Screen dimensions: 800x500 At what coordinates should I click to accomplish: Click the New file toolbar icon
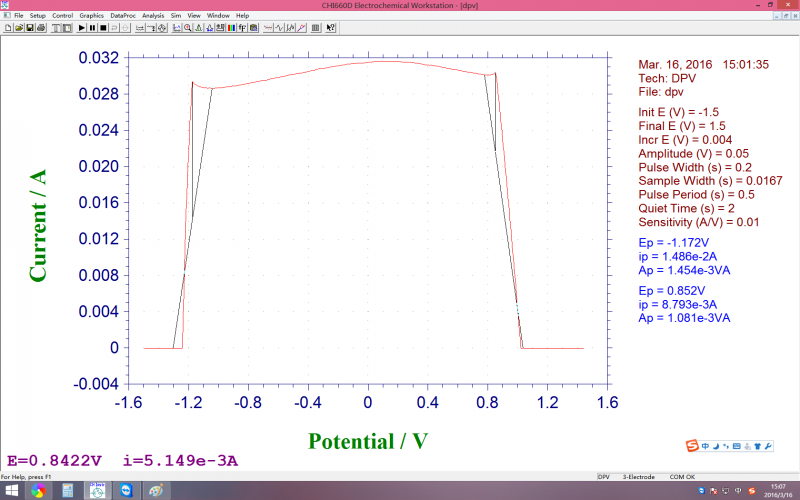click(x=8, y=28)
